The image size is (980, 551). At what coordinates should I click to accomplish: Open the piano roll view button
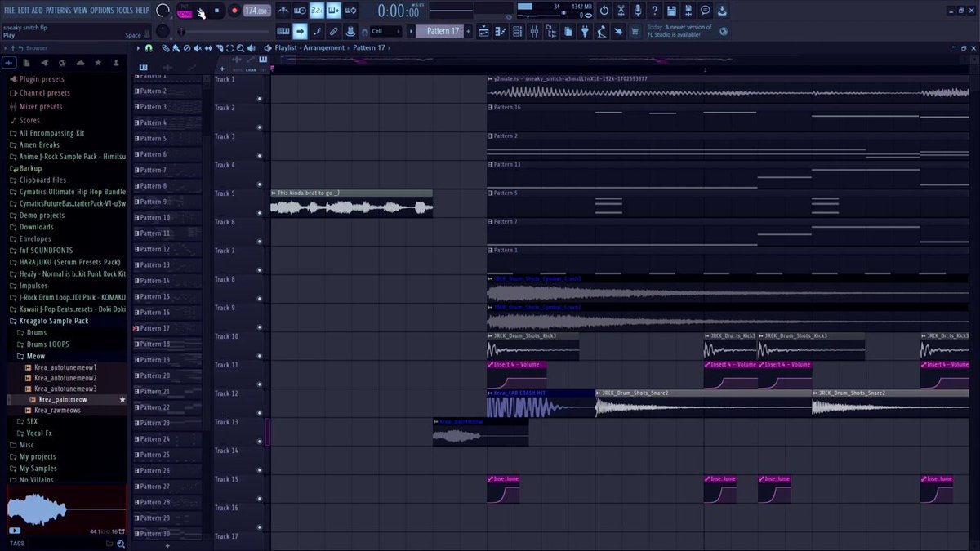point(500,31)
